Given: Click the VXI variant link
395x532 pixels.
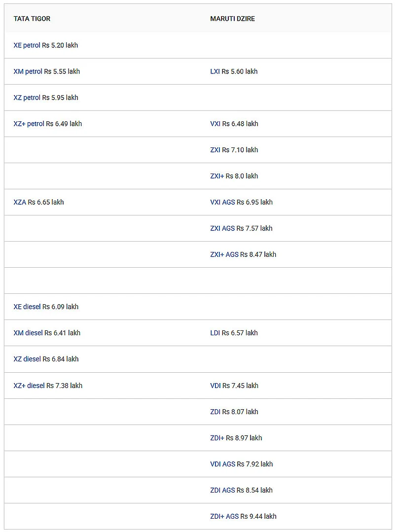Looking at the screenshot, I should click(x=215, y=124).
